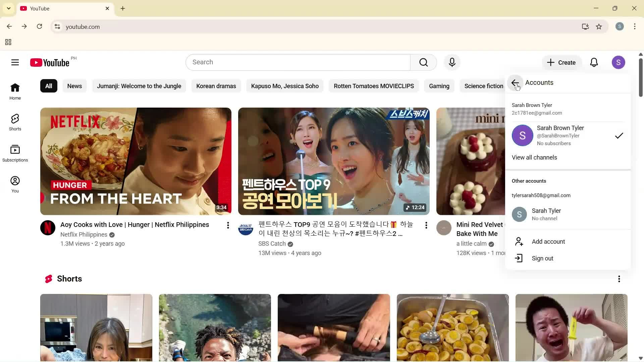
Task: Click the microphone voice search icon
Action: click(452, 62)
